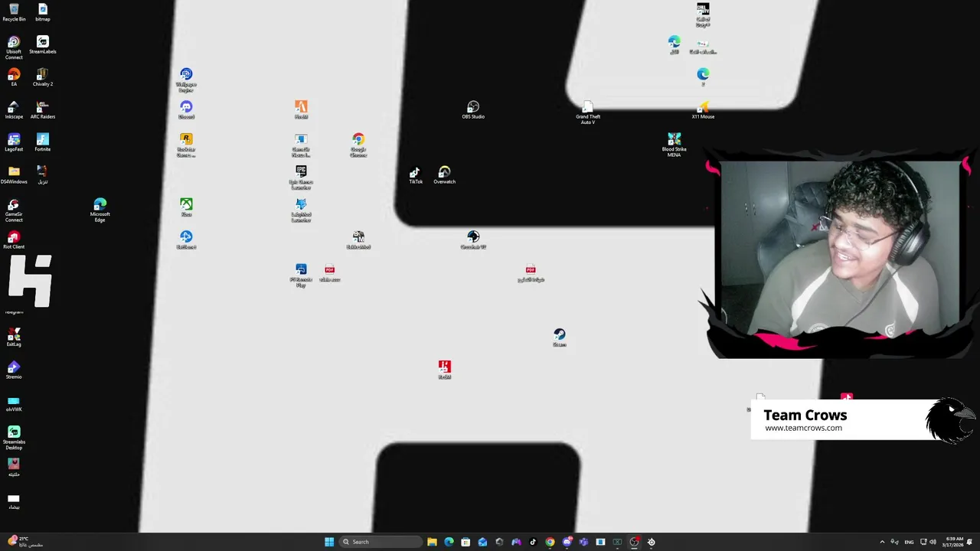Image resolution: width=980 pixels, height=551 pixels.
Task: Open the EA app shortcut
Action: [14, 77]
